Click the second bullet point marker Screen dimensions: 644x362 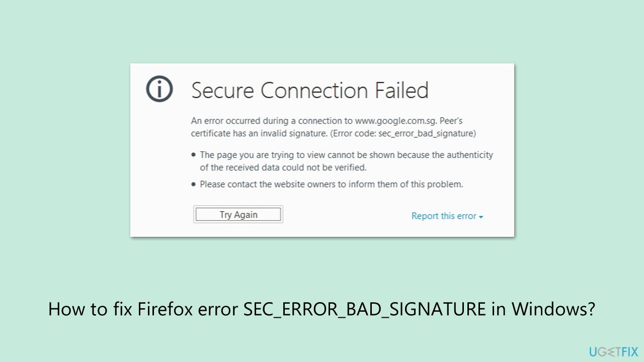point(193,184)
